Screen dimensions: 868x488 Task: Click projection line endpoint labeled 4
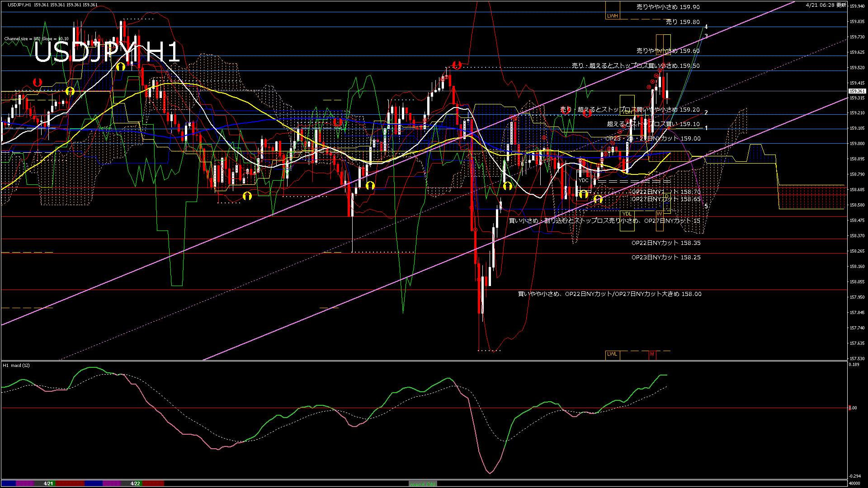click(706, 27)
